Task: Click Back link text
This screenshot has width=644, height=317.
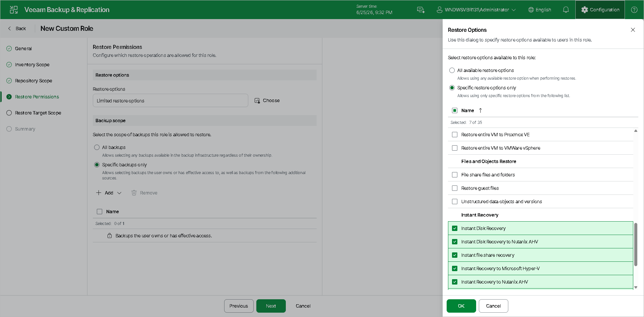Action: pyautogui.click(x=21, y=28)
